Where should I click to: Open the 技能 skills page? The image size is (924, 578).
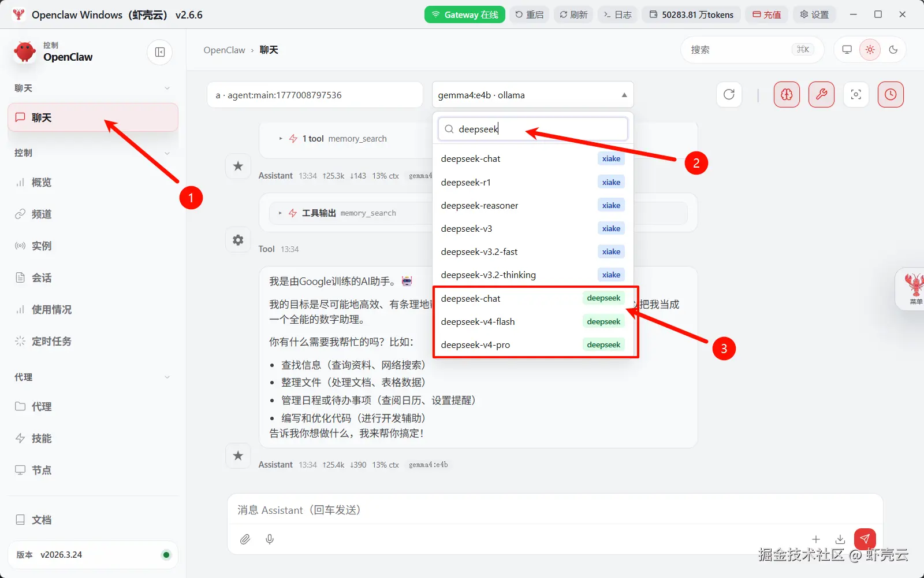pos(93,438)
